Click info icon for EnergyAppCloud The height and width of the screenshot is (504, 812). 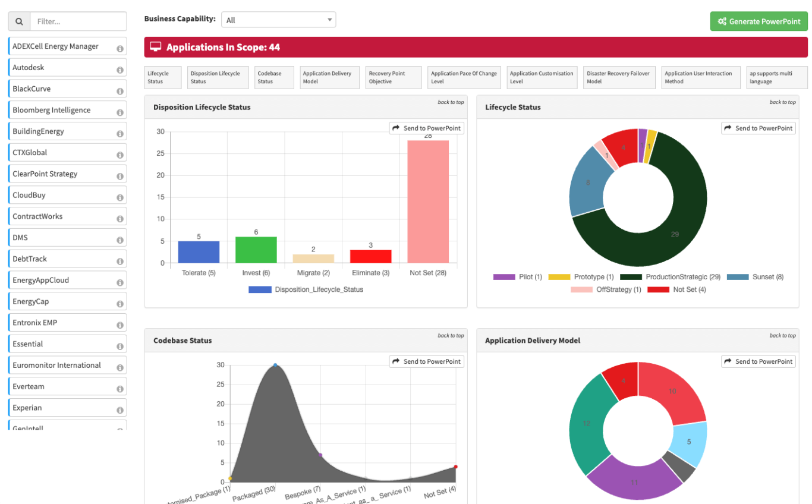120,282
